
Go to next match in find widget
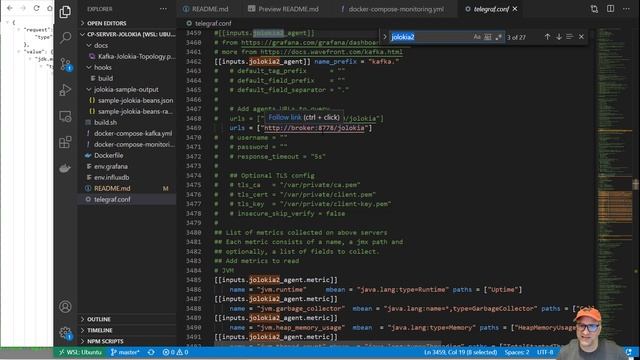click(x=558, y=37)
